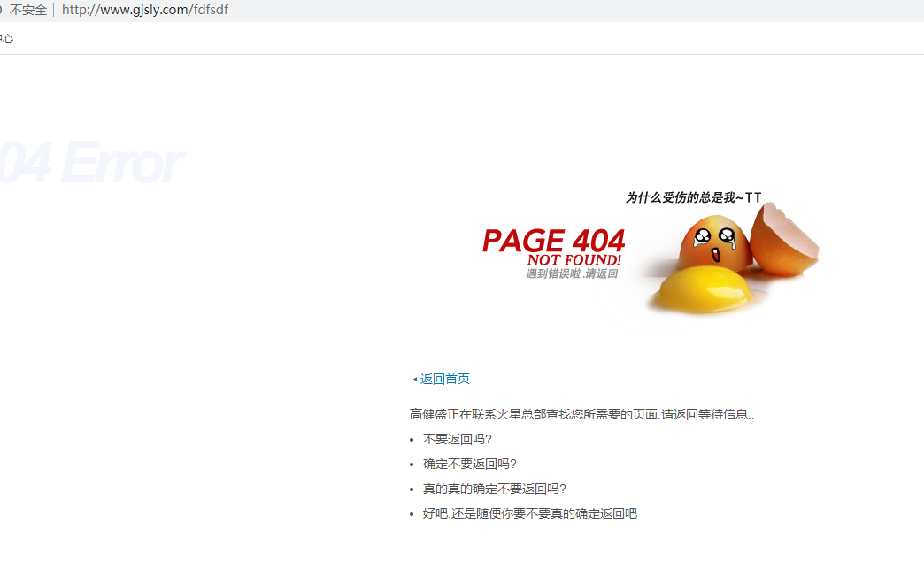Click the bullet before 不要返回吗?
This screenshot has width=924, height=577.
click(x=412, y=440)
